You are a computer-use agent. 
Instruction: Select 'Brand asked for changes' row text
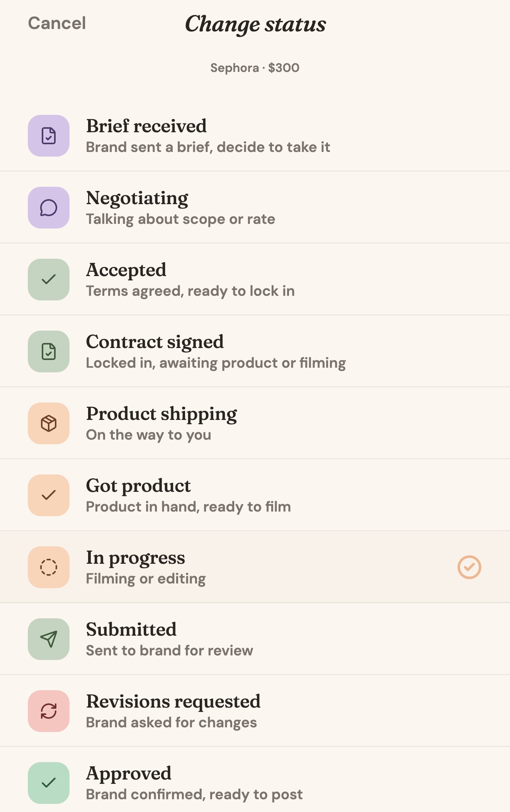pos(172,723)
